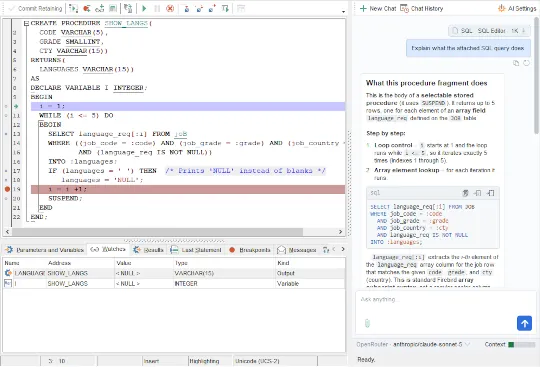Click the gutter marker on line 18

tap(6, 180)
